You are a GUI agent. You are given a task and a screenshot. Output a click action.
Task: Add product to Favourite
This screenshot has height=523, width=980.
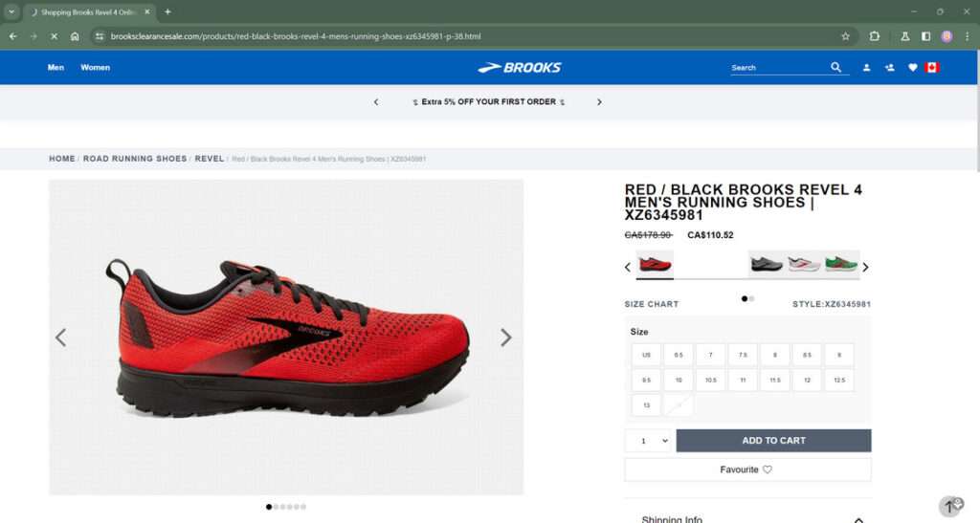(747, 469)
